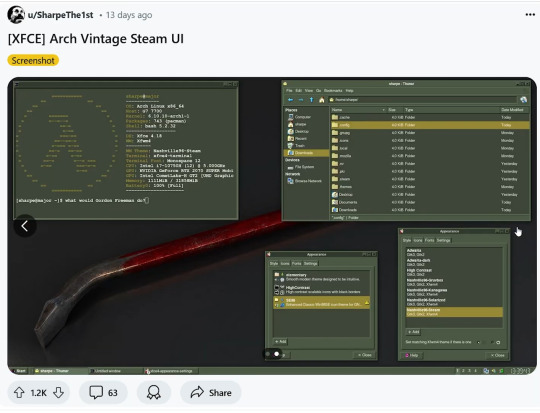540x413 pixels.
Task: Click the Screenshot flair tag
Action: click(x=33, y=60)
